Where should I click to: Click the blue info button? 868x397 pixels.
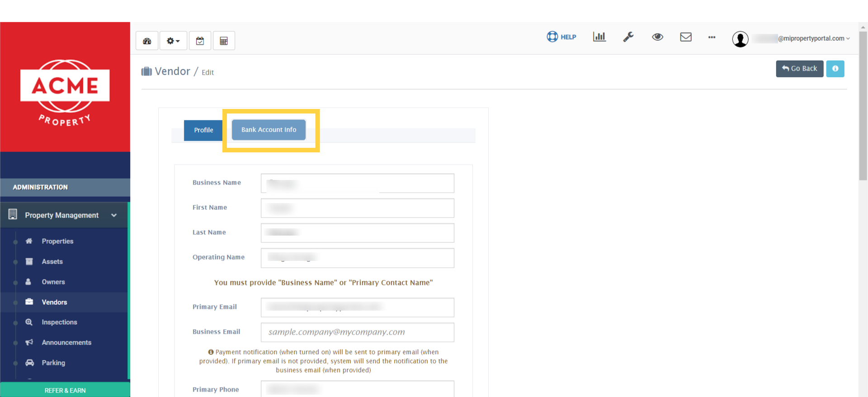(x=835, y=69)
